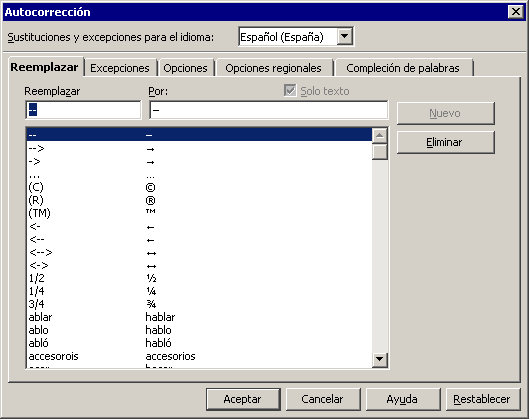The height and width of the screenshot is (419, 529).
Task: Select the ablo row
Action: tap(199, 330)
